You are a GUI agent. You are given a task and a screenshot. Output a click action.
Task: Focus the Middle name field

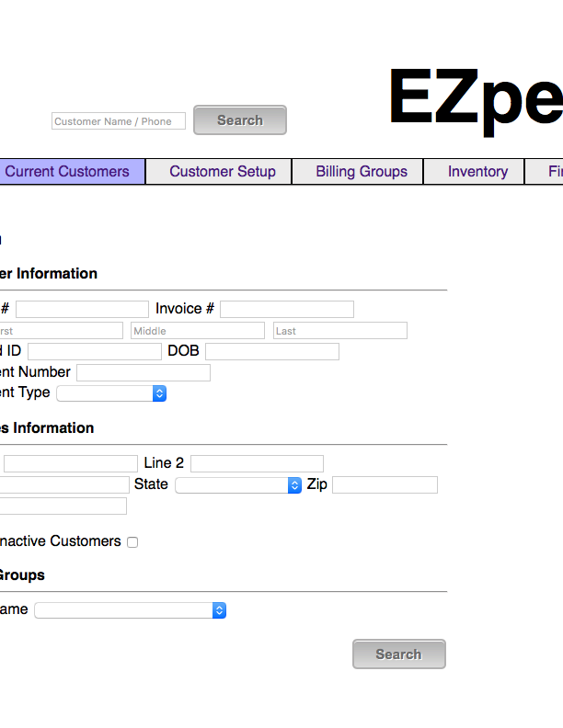click(x=198, y=331)
